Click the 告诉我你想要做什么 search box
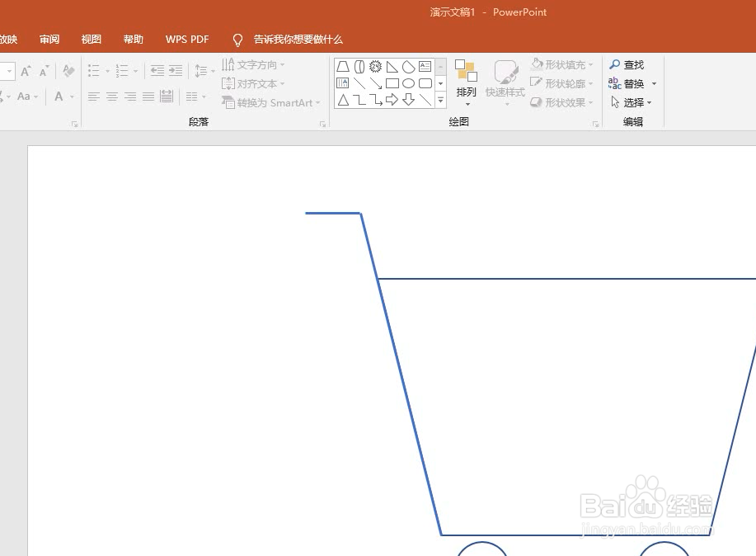The image size is (756, 556). click(x=298, y=39)
